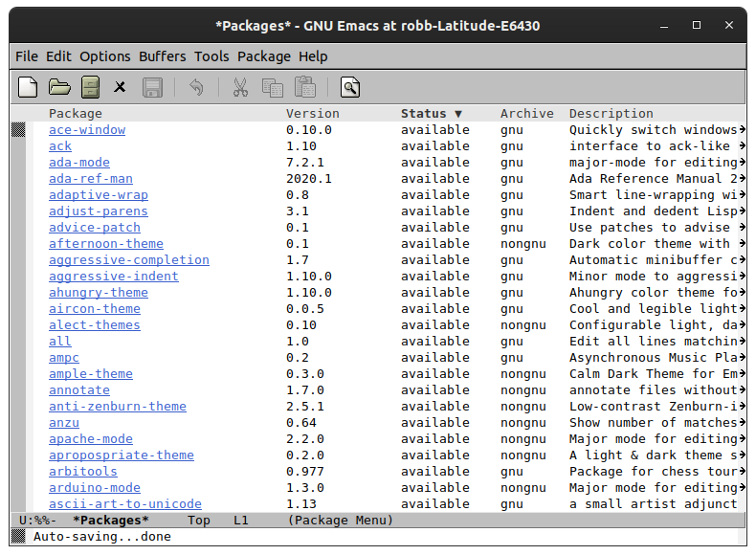The height and width of the screenshot is (555, 756).
Task: Click 'Dark color theme with' description text
Action: 650,244
